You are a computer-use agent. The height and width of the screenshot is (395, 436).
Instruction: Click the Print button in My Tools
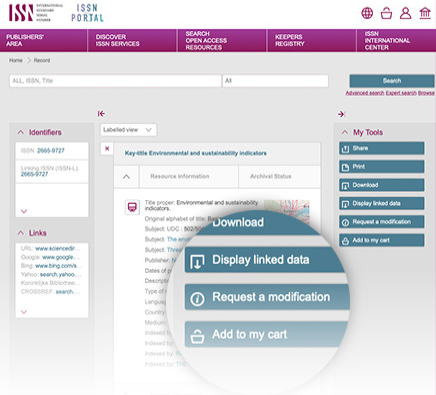click(x=382, y=167)
